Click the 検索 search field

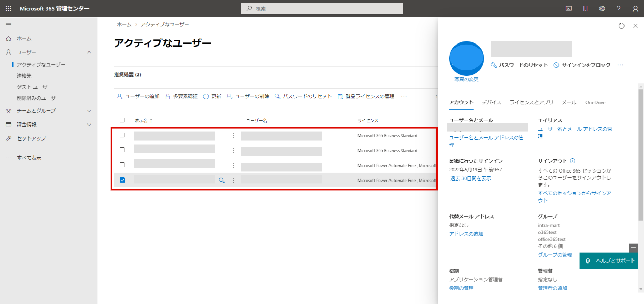click(322, 9)
